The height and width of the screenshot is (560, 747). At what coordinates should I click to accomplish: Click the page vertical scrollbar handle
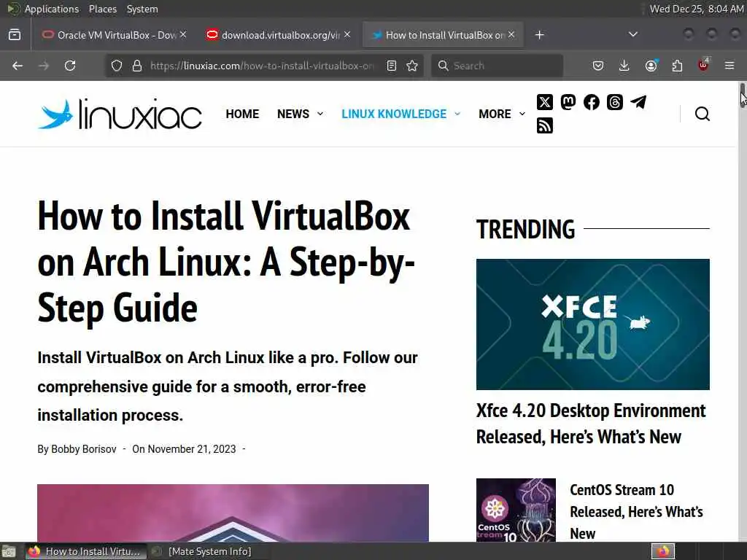(x=743, y=96)
